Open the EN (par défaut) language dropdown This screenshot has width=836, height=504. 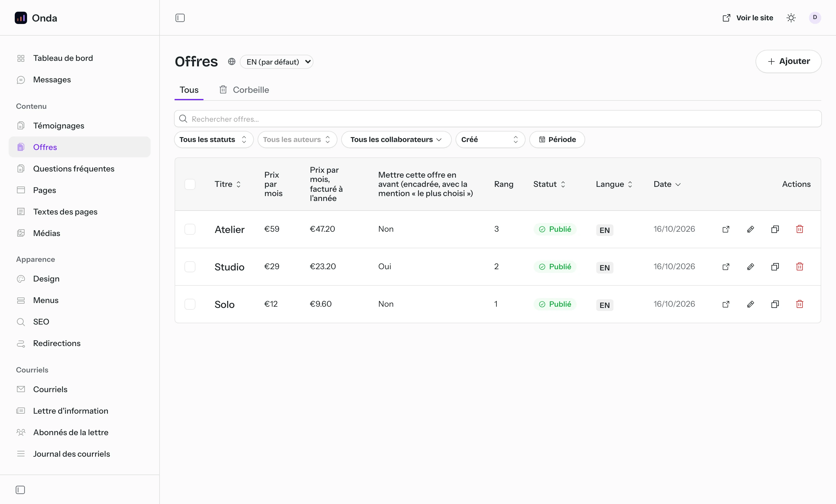click(x=277, y=62)
